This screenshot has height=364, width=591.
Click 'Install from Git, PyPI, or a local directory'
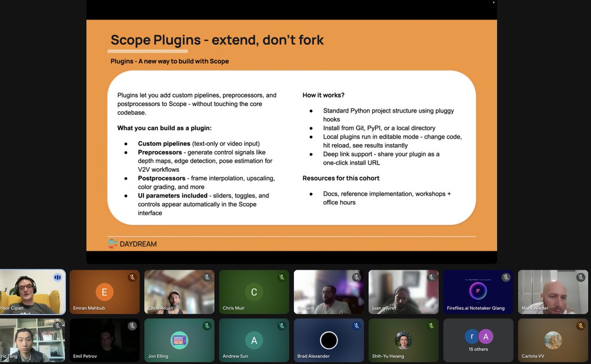pos(379,128)
